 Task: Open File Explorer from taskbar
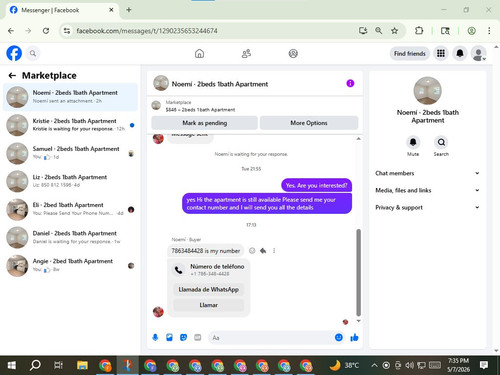tap(82, 365)
